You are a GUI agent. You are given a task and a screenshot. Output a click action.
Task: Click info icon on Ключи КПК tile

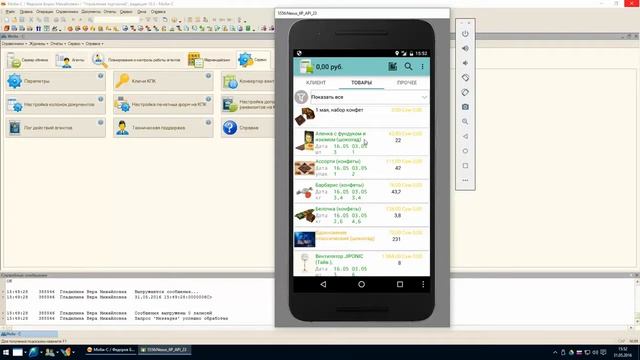click(x=208, y=76)
